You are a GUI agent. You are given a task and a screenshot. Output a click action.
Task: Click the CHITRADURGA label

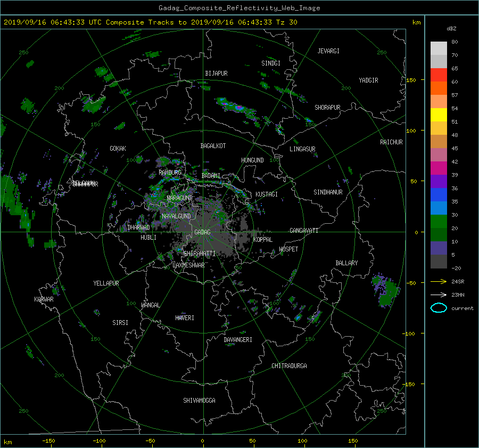[289, 366]
